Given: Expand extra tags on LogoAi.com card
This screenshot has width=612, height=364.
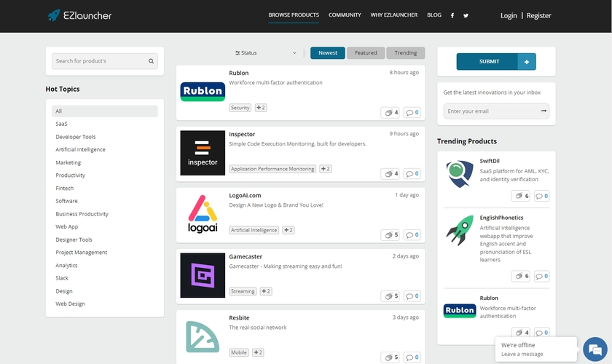Looking at the screenshot, I should coord(289,230).
